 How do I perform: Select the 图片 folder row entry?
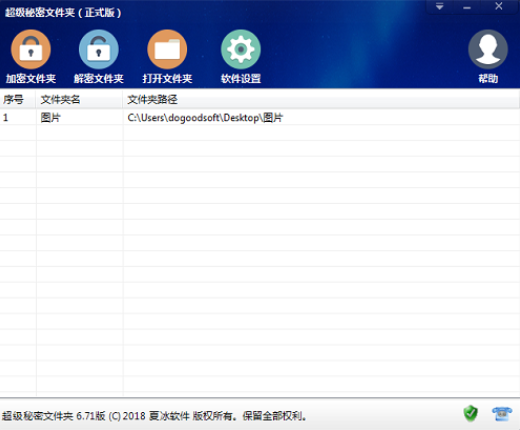(50, 118)
